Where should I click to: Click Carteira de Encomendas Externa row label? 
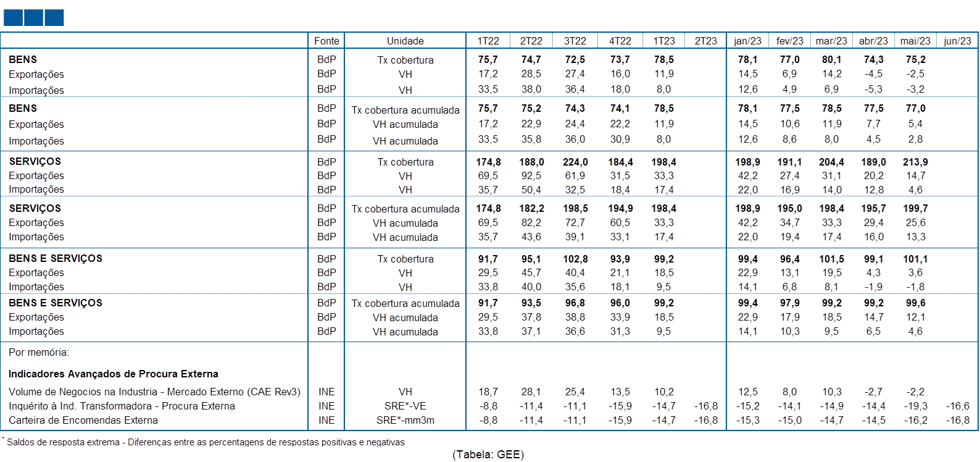point(83,420)
